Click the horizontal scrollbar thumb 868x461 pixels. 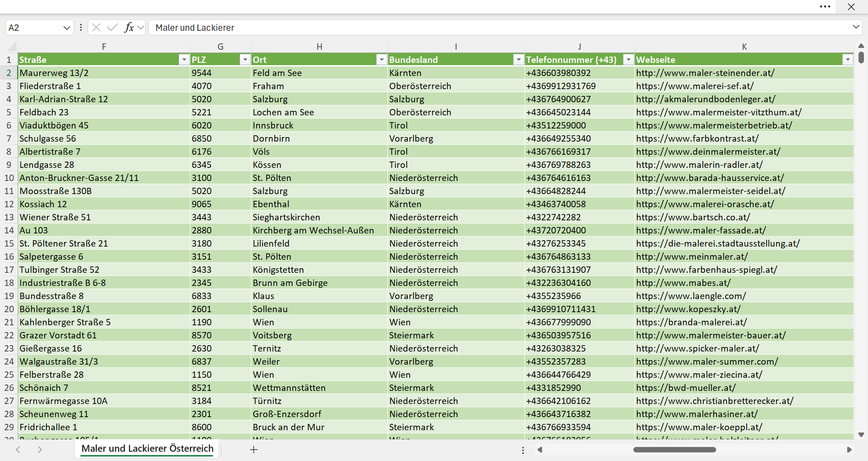click(x=675, y=450)
